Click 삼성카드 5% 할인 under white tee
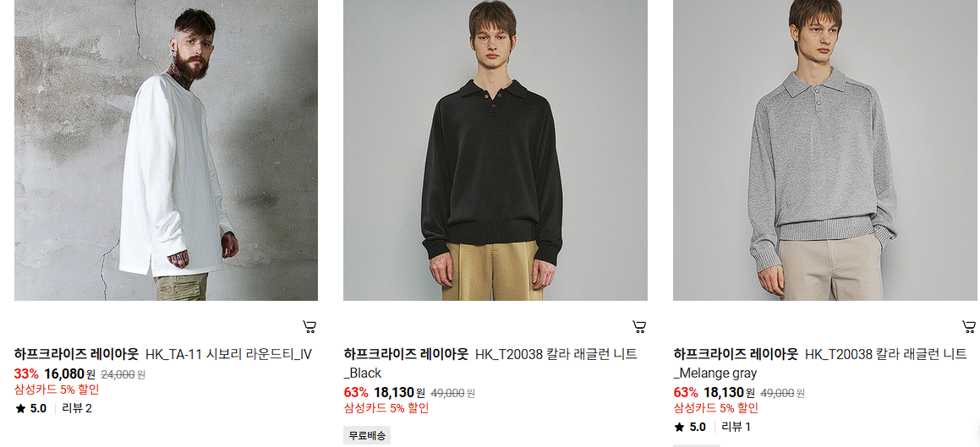This screenshot has width=980, height=447. pyautogui.click(x=57, y=390)
